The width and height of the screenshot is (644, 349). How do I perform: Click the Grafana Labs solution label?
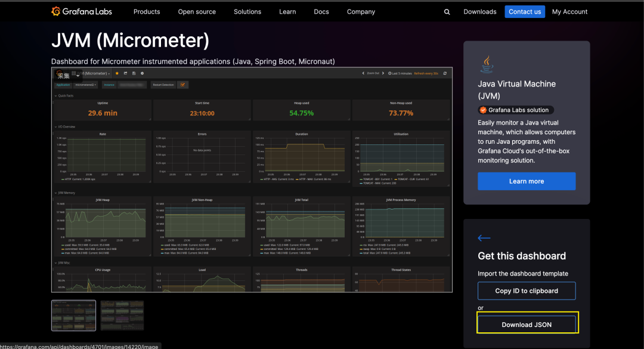pos(518,110)
